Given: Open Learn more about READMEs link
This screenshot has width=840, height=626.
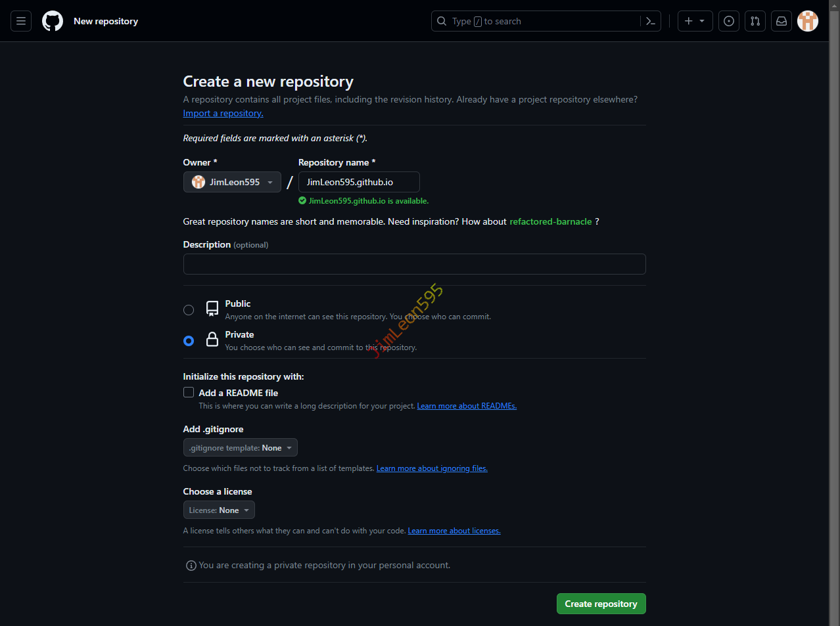Looking at the screenshot, I should [x=467, y=406].
